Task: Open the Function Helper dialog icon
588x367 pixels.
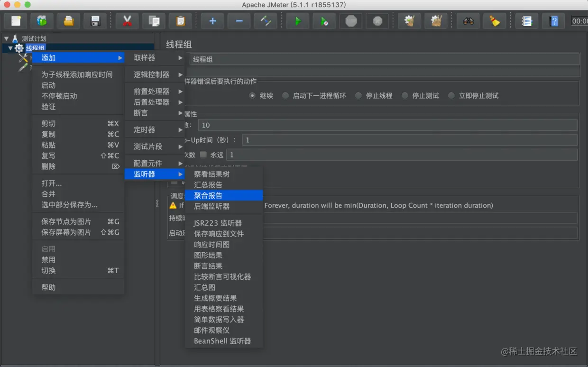Action: [x=527, y=21]
